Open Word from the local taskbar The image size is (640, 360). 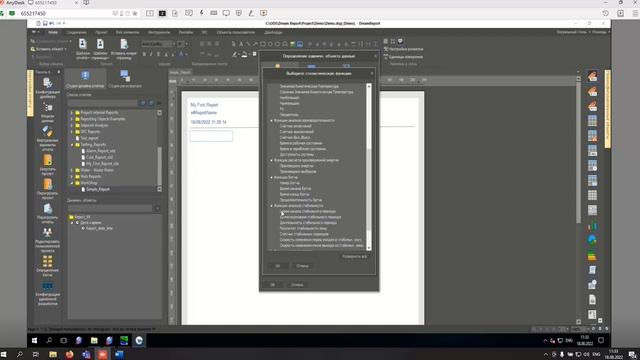coord(119,354)
